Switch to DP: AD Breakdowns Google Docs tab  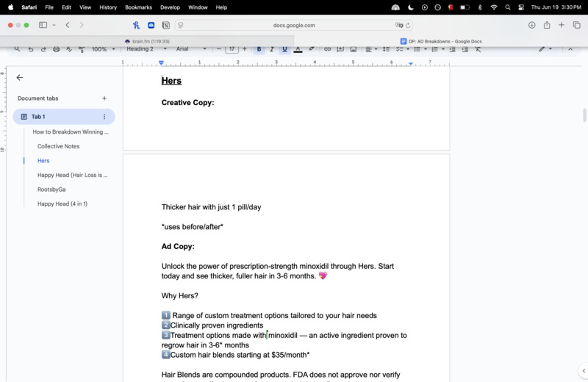coord(441,41)
